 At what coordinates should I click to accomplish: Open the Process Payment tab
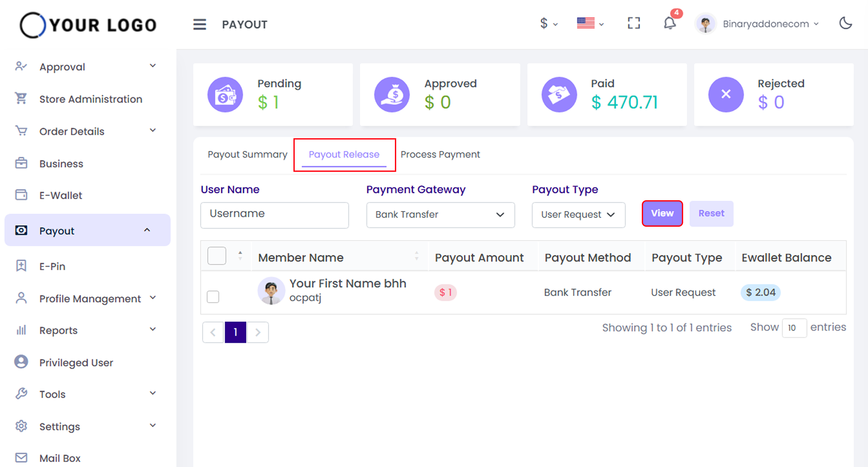click(x=440, y=155)
